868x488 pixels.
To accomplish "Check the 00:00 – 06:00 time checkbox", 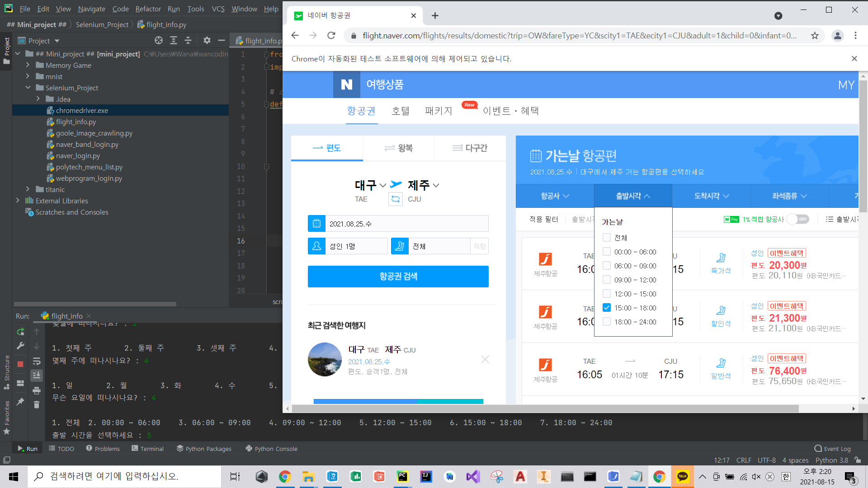I will click(x=607, y=252).
